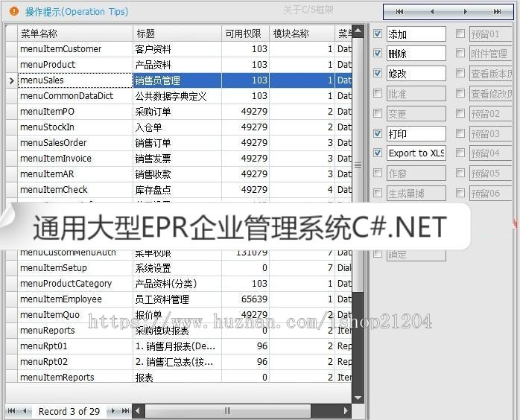Screen dimensions: 520x420
Task: Click the horizontal scrollbar thumb
Action: pyautogui.click(x=227, y=411)
